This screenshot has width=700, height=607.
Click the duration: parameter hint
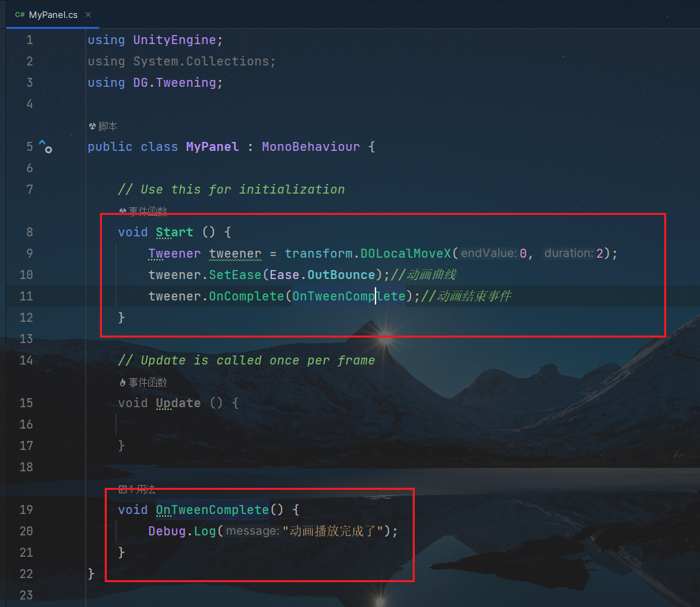(x=569, y=254)
